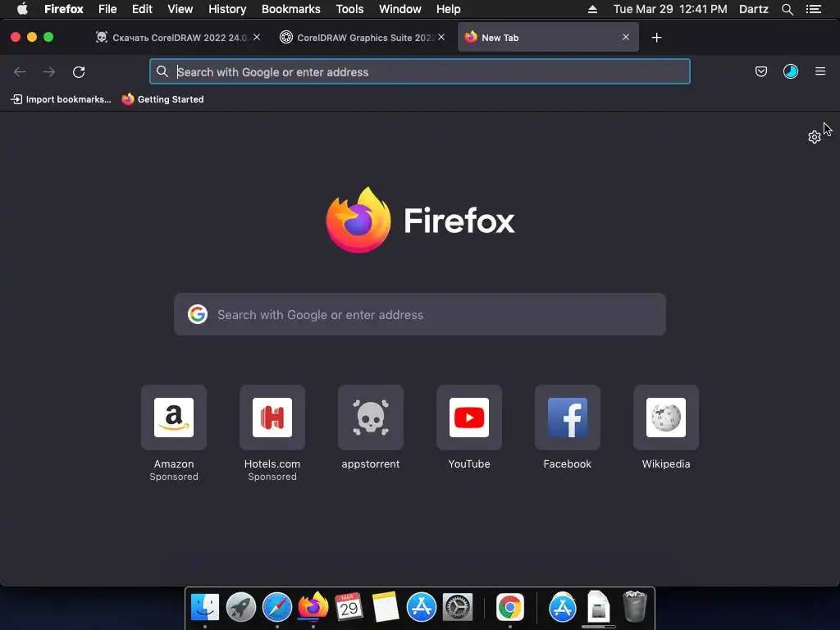Open the Amazon sponsored shortcut tile
Screen dimensions: 840x630
click(174, 418)
